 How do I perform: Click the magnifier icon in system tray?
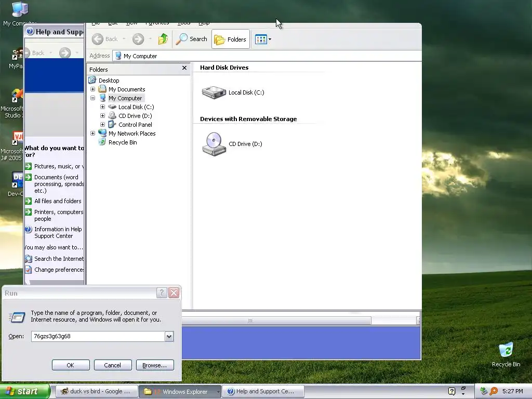point(494,391)
